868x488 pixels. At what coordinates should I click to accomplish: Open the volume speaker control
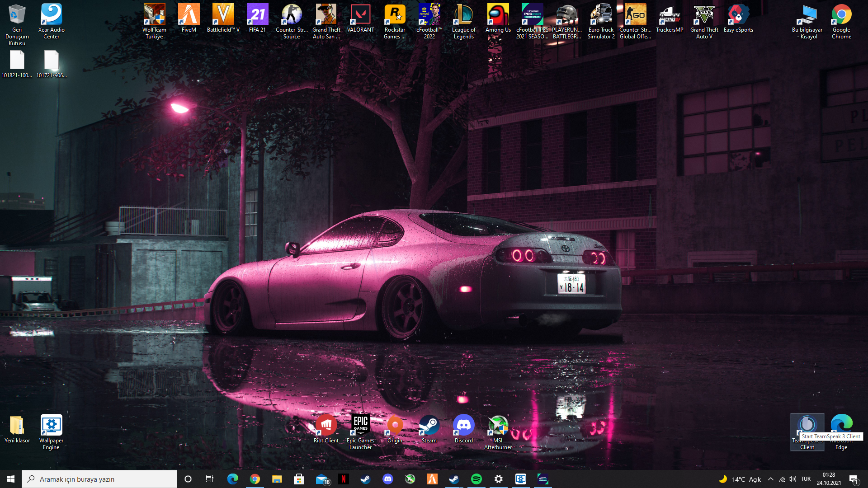(x=793, y=479)
